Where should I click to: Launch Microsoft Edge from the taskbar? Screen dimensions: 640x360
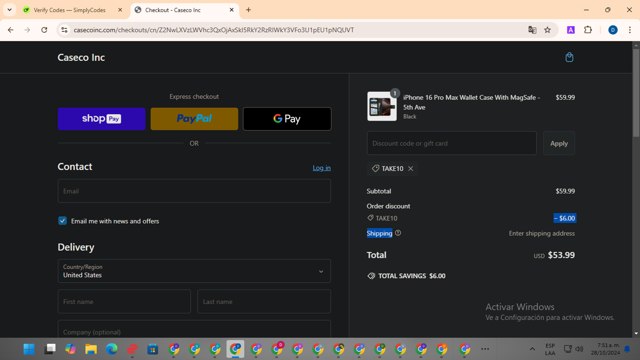(x=111, y=349)
